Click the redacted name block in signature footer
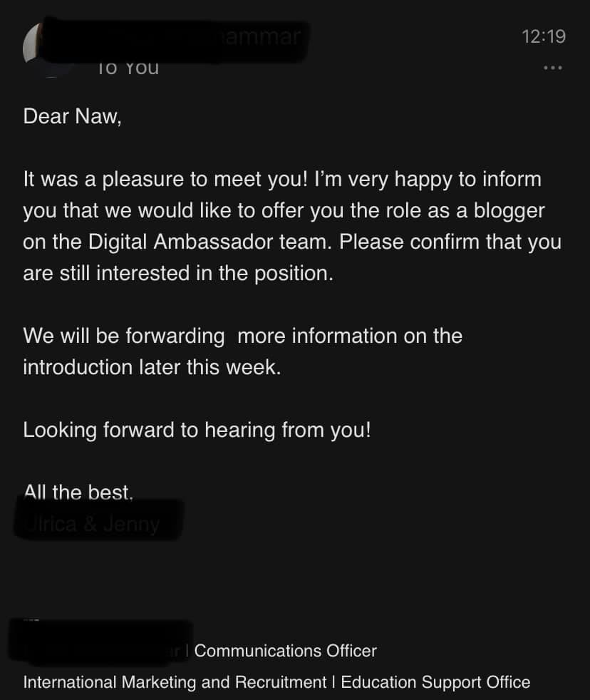The height and width of the screenshot is (700, 590). coord(101,641)
